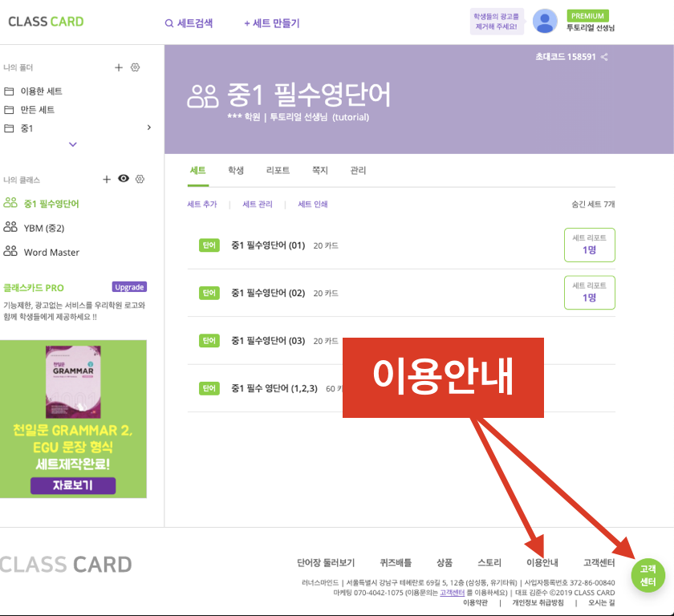
Task: Open 세트 리포트 for 필수영단어 (01)
Action: pyautogui.click(x=589, y=245)
